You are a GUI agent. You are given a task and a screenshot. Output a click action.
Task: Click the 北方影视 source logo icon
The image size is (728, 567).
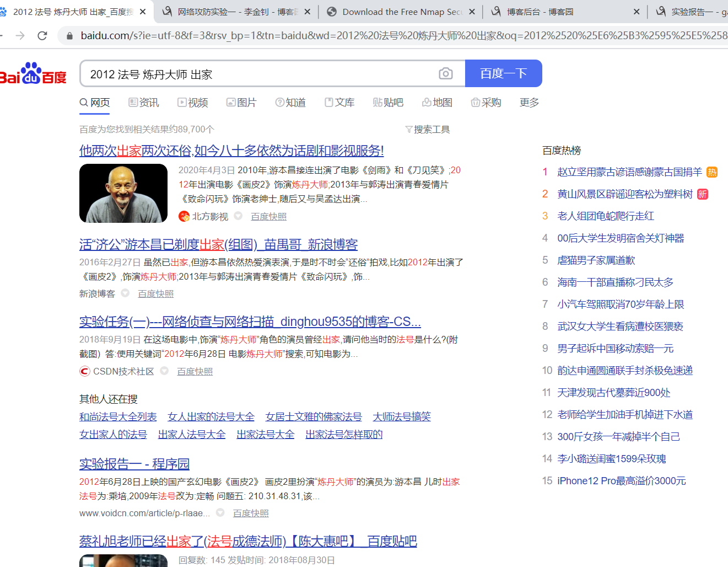[184, 216]
